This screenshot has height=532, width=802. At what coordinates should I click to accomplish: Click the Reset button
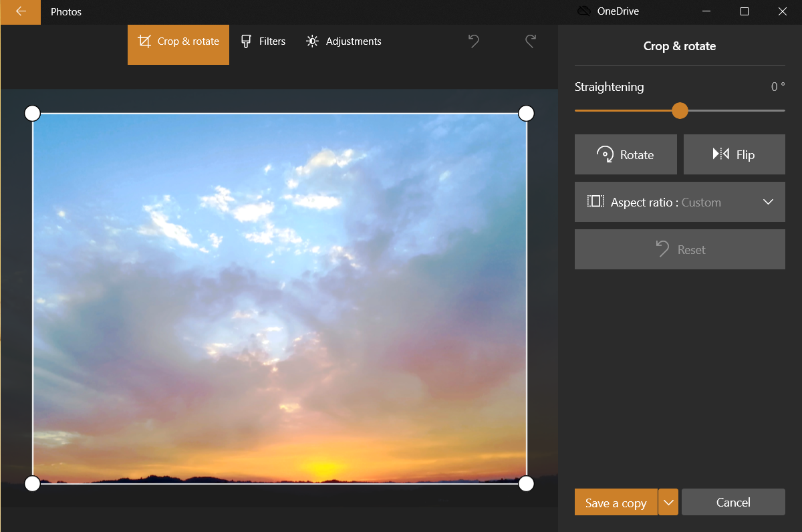pos(680,249)
